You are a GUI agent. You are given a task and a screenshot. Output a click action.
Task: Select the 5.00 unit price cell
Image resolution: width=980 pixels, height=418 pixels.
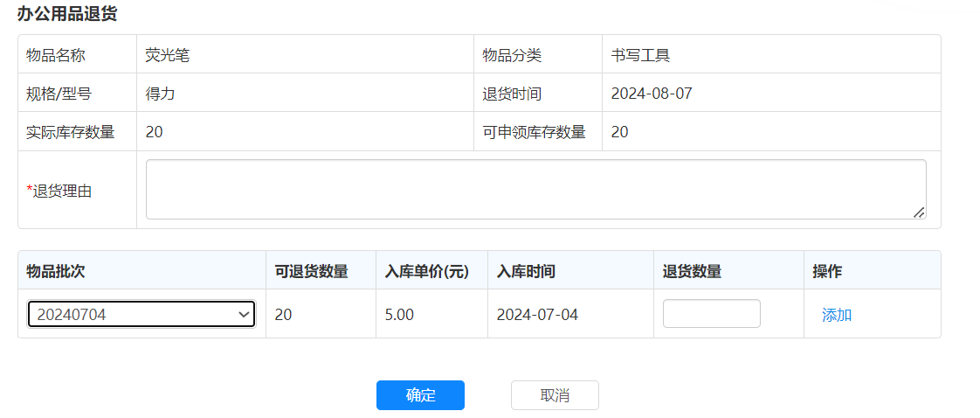click(x=399, y=315)
